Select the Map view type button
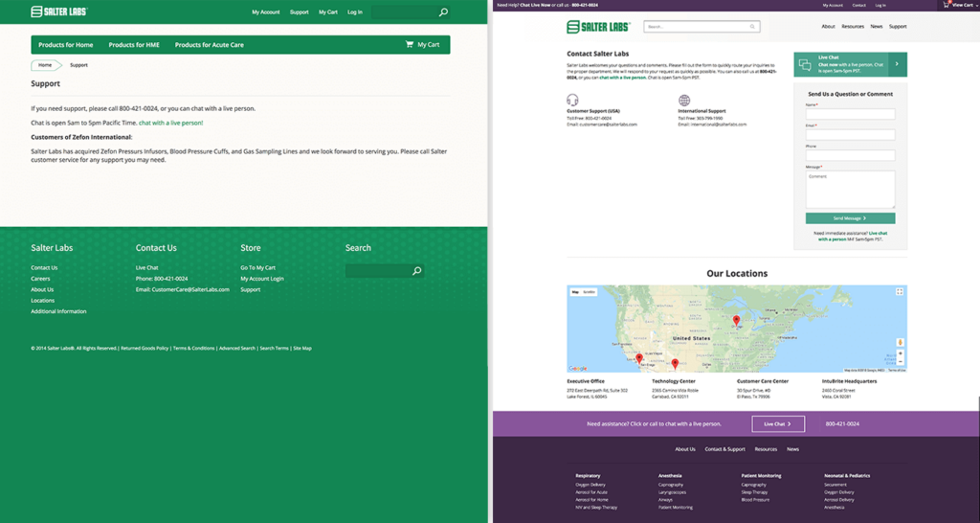This screenshot has width=980, height=523. click(x=575, y=292)
